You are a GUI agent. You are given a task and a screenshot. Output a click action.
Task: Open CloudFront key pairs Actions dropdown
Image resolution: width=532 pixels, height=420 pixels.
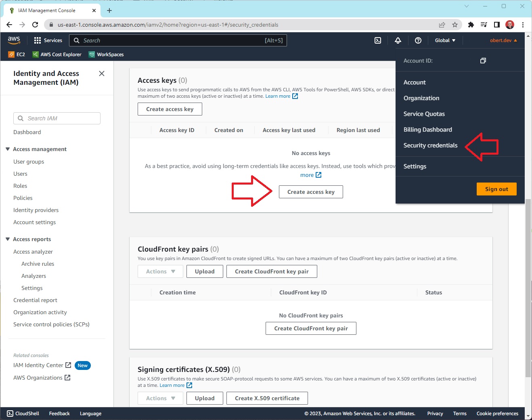pyautogui.click(x=160, y=271)
